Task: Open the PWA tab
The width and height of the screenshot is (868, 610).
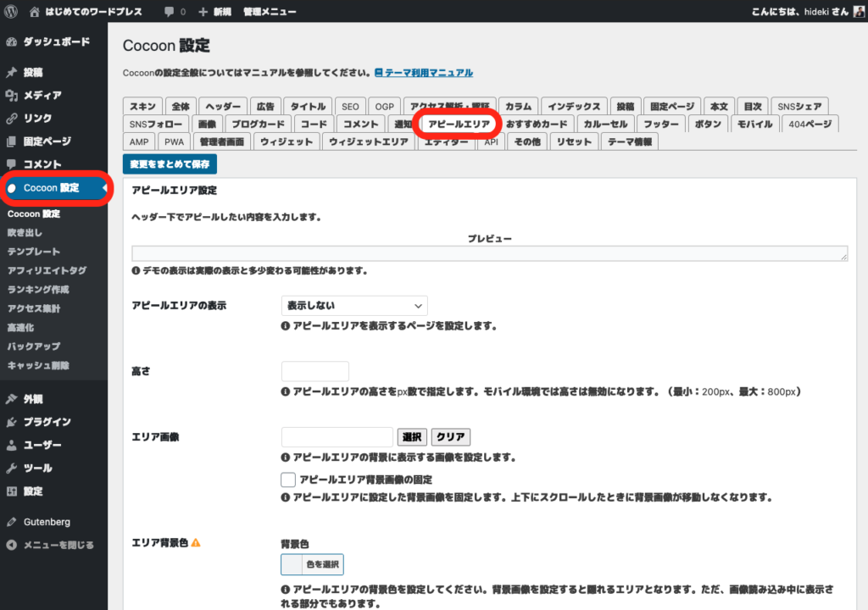Action: [x=174, y=141]
